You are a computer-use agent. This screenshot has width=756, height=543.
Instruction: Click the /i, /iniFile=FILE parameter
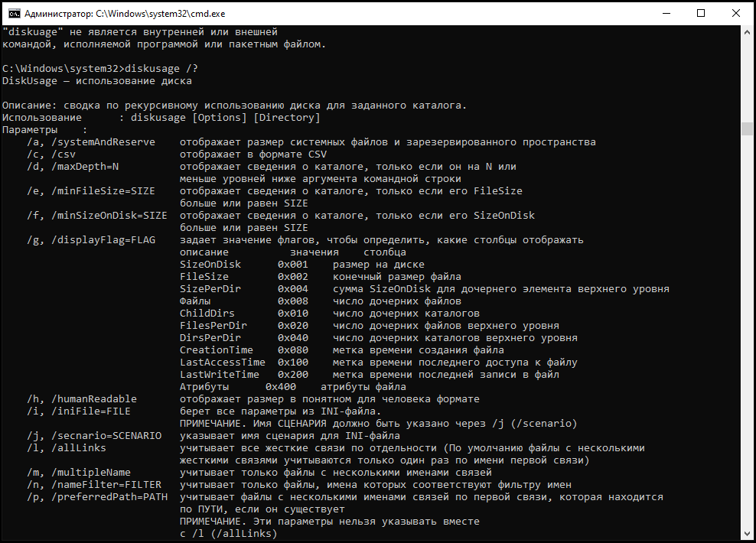[x=79, y=411]
